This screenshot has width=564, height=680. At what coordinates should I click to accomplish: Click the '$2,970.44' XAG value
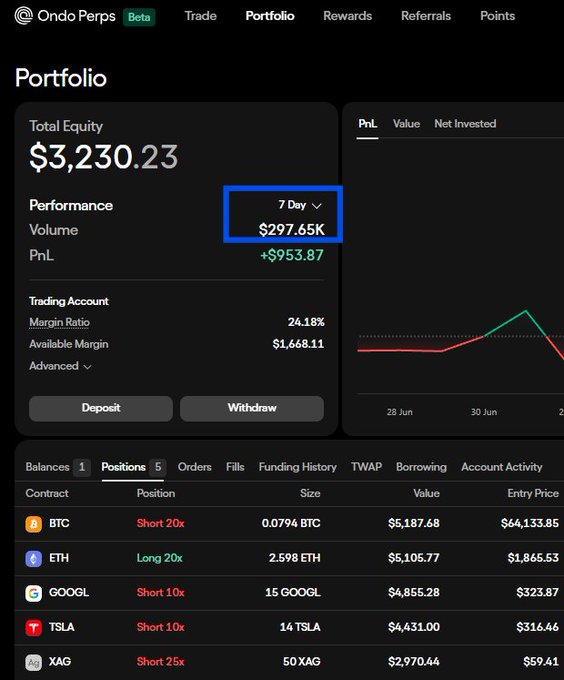(x=414, y=662)
